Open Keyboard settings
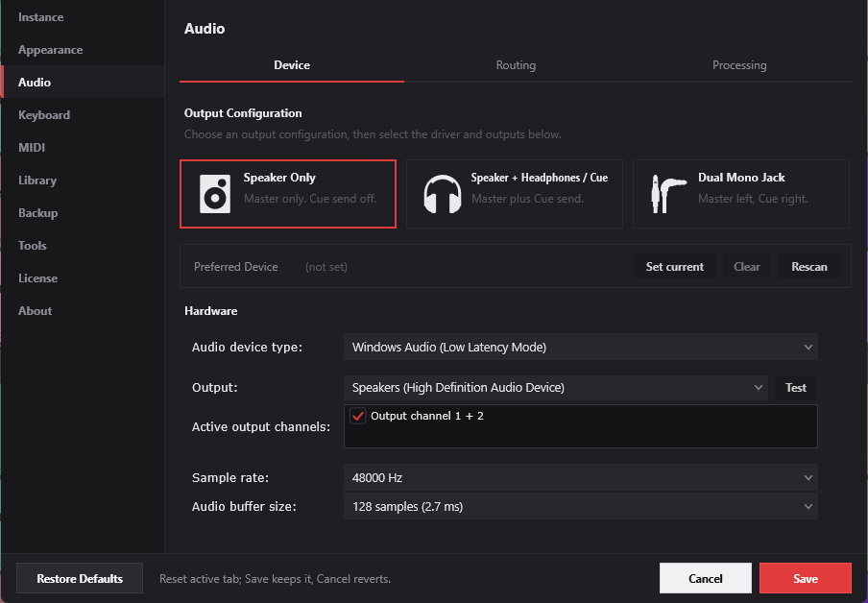868x603 pixels. pos(83,114)
